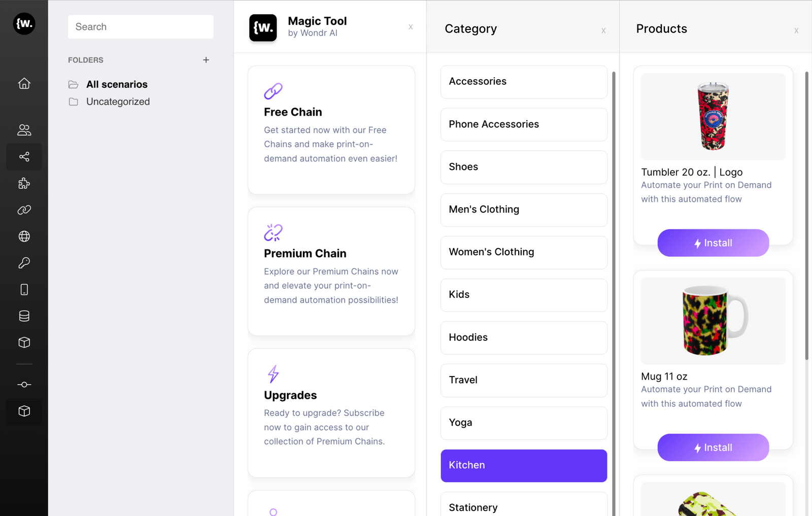Viewport: 812px width, 516px height.
Task: Select the Team members icon in sidebar
Action: click(24, 130)
